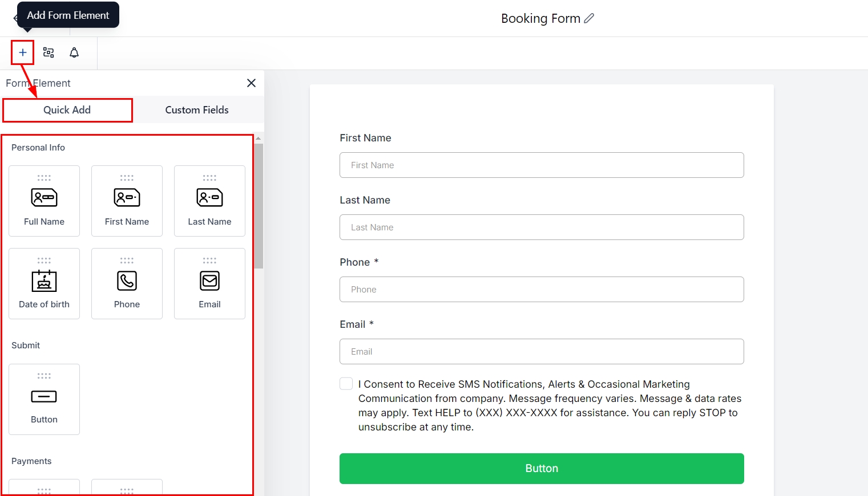Close the Form Element panel
The height and width of the screenshot is (496, 868).
[x=251, y=83]
